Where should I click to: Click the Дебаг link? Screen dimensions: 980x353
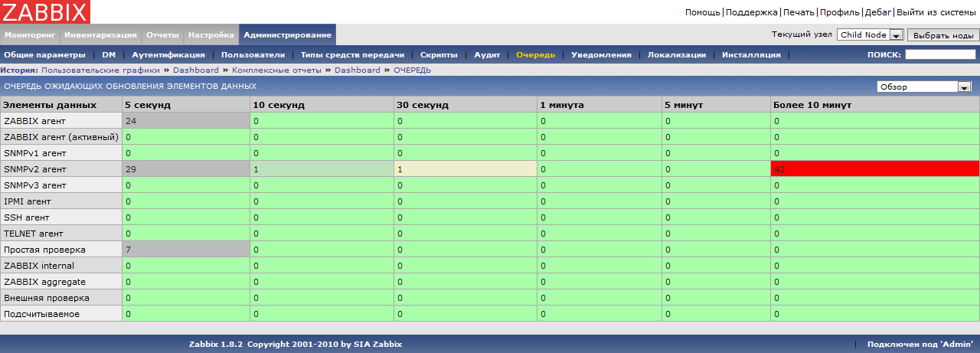click(878, 13)
